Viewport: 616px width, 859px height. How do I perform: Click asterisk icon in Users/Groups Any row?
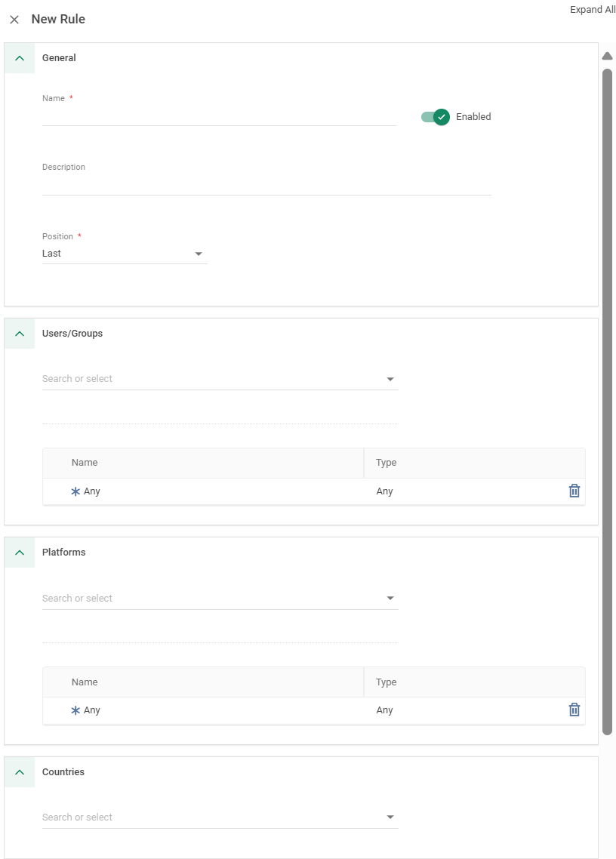coord(75,491)
